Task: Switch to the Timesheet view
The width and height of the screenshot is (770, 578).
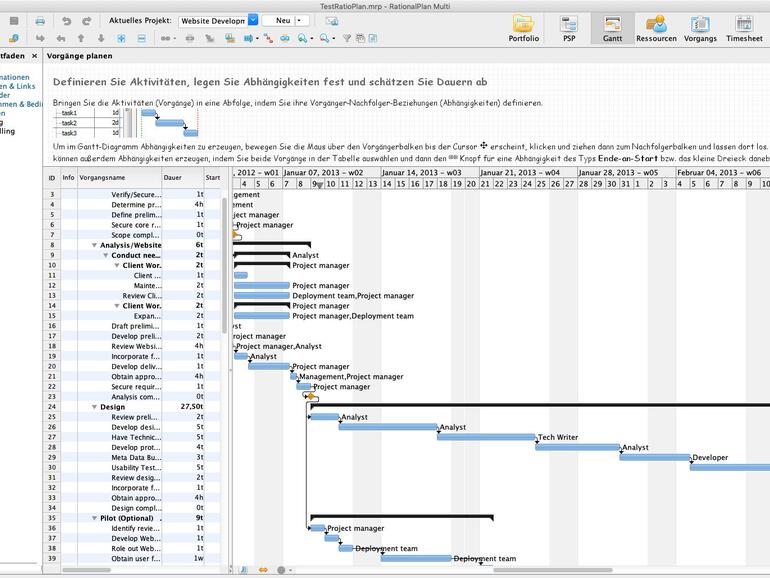Action: 744,28
